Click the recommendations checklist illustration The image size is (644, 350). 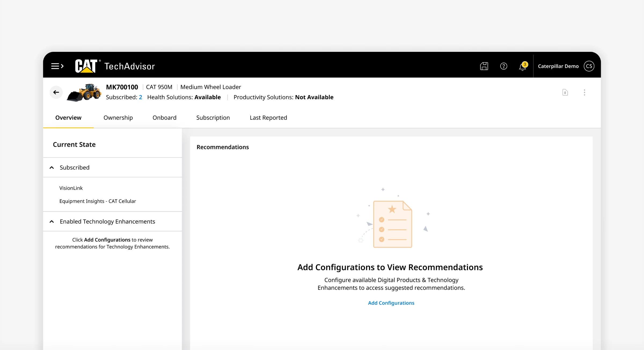point(393,218)
